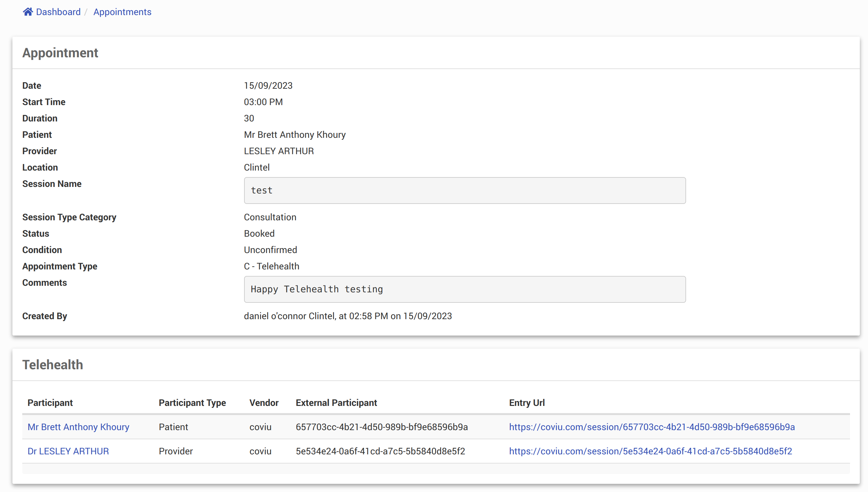Click the Appointment panel heading

(60, 53)
